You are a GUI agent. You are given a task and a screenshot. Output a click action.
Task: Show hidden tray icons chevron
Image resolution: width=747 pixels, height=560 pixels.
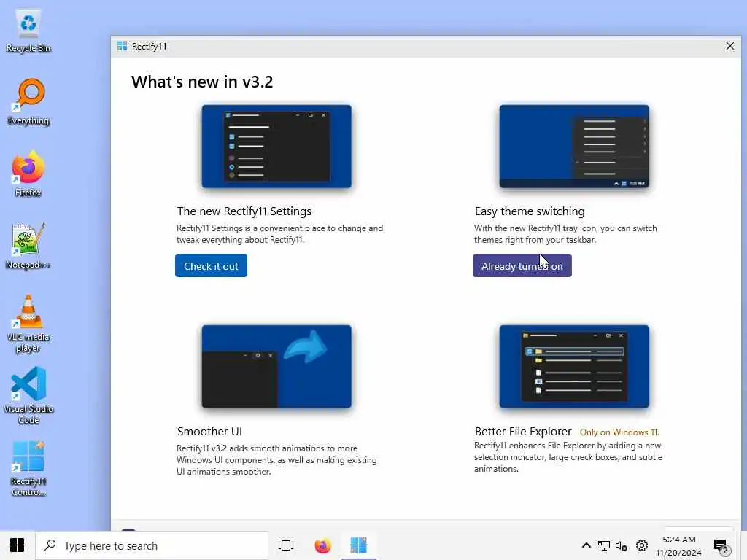tap(587, 545)
